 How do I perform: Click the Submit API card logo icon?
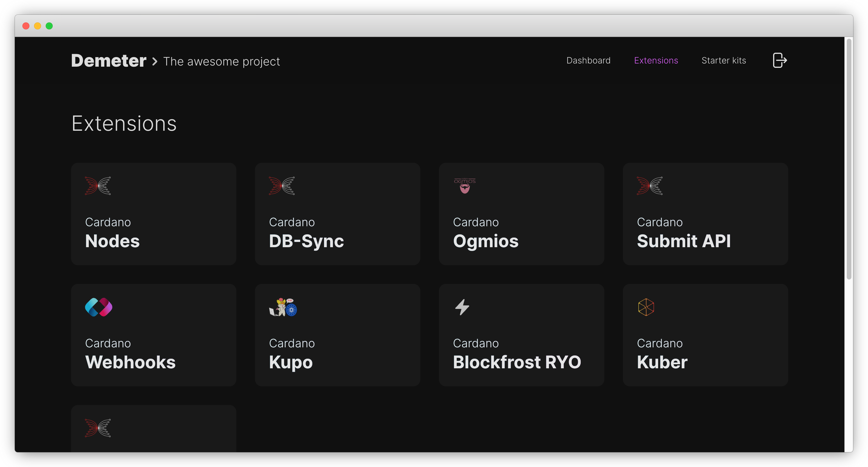[650, 186]
